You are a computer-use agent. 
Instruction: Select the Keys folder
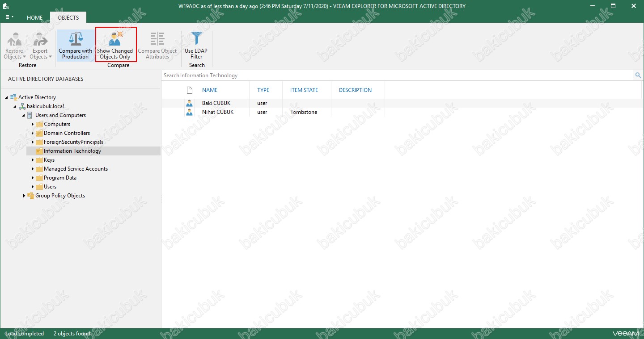click(x=49, y=160)
